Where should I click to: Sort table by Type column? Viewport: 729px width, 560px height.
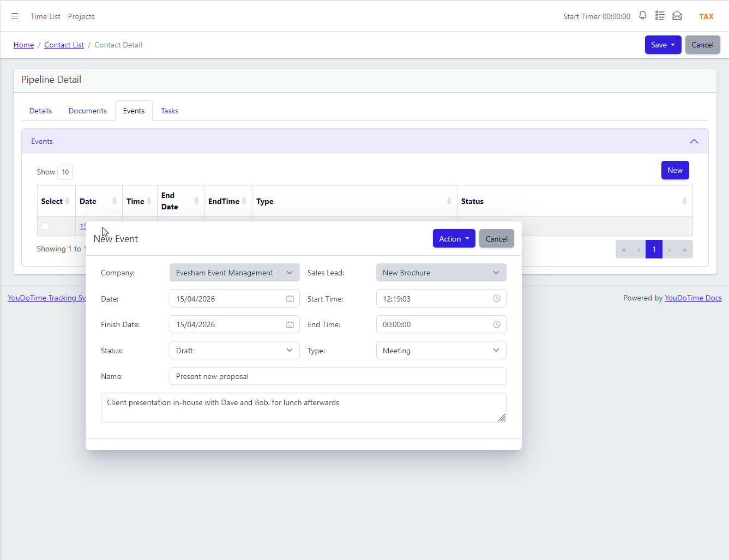(449, 201)
